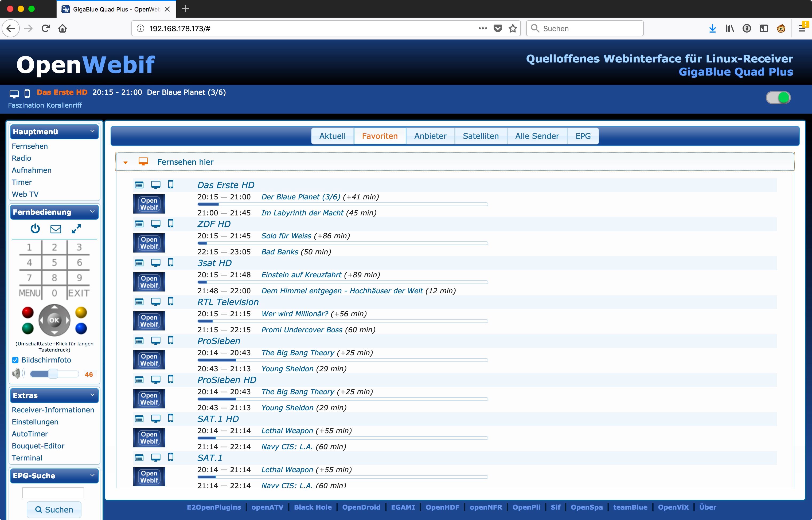Open the Satelliten tab
Image resolution: width=812 pixels, height=520 pixels.
(481, 136)
